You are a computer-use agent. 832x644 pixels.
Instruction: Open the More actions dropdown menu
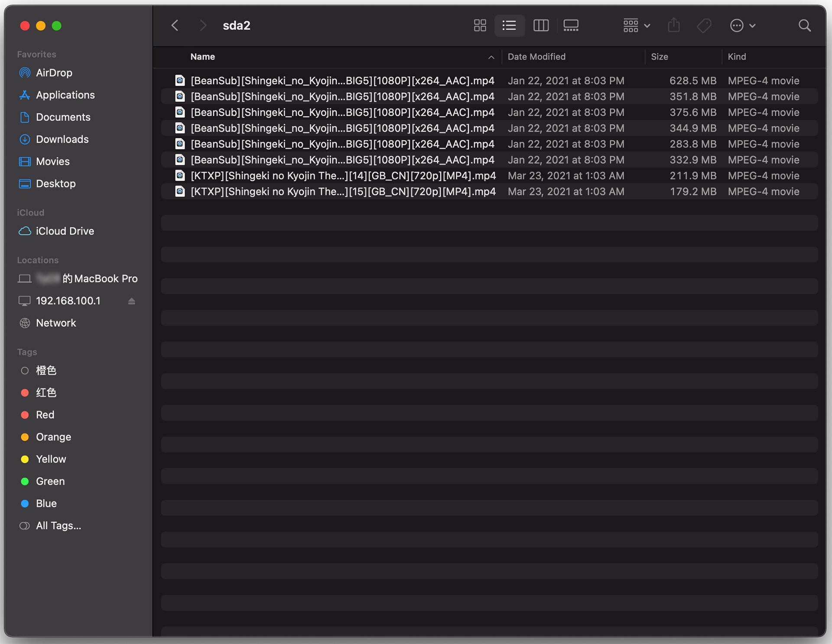tap(742, 26)
